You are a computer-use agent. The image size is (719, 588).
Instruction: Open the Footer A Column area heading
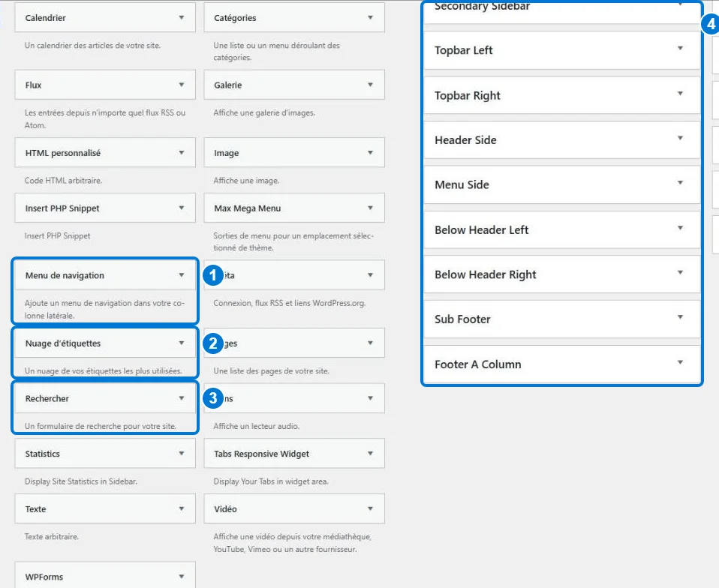[478, 364]
